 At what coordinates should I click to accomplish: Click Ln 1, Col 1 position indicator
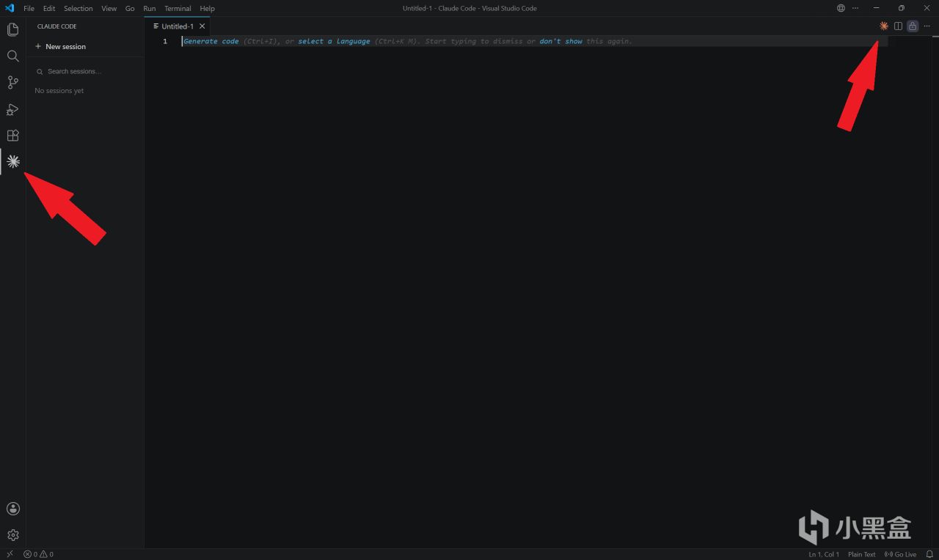[824, 554]
